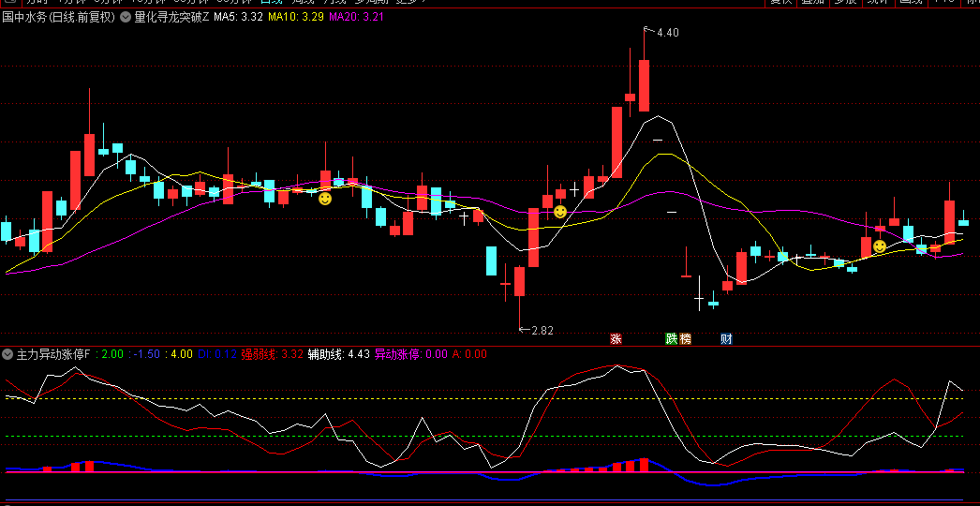
Task: Open dropdown arrow beside 主力异动涨停F indicator
Action: click(7, 354)
